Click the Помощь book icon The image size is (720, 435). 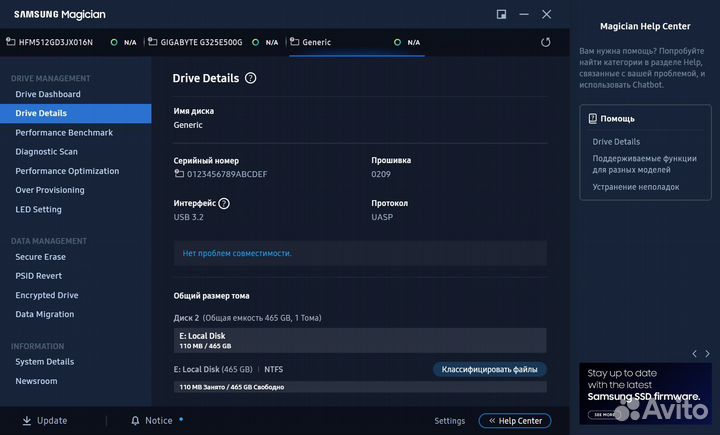(x=592, y=119)
